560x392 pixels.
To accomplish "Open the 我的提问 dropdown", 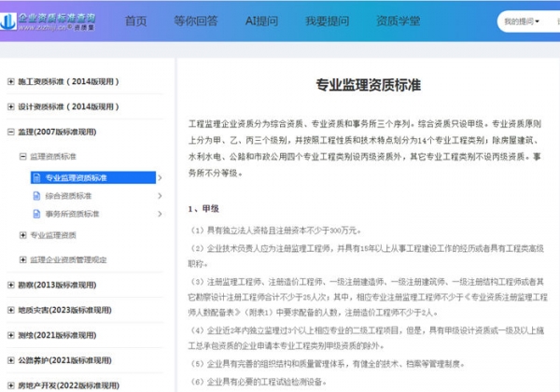I will [522, 21].
